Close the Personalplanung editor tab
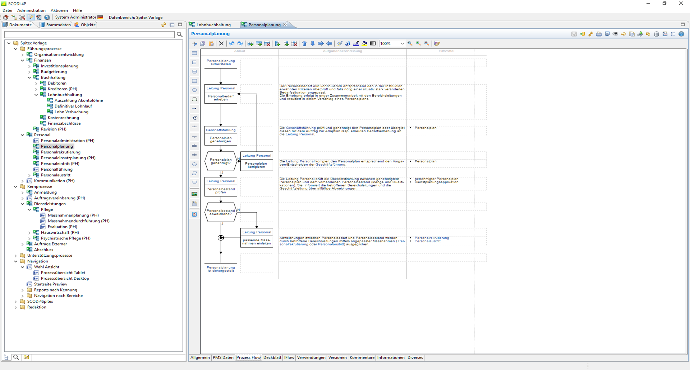This screenshot has width=690, height=370. (285, 25)
